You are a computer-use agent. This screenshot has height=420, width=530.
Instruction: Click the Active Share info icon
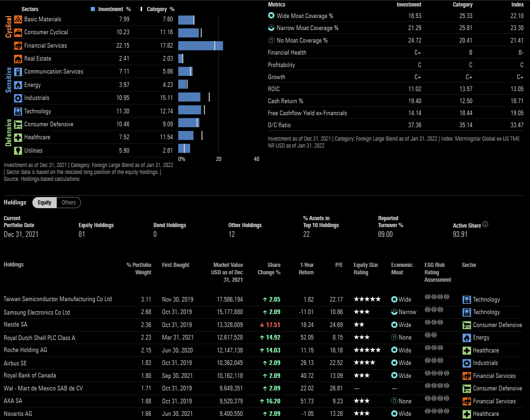click(x=486, y=224)
